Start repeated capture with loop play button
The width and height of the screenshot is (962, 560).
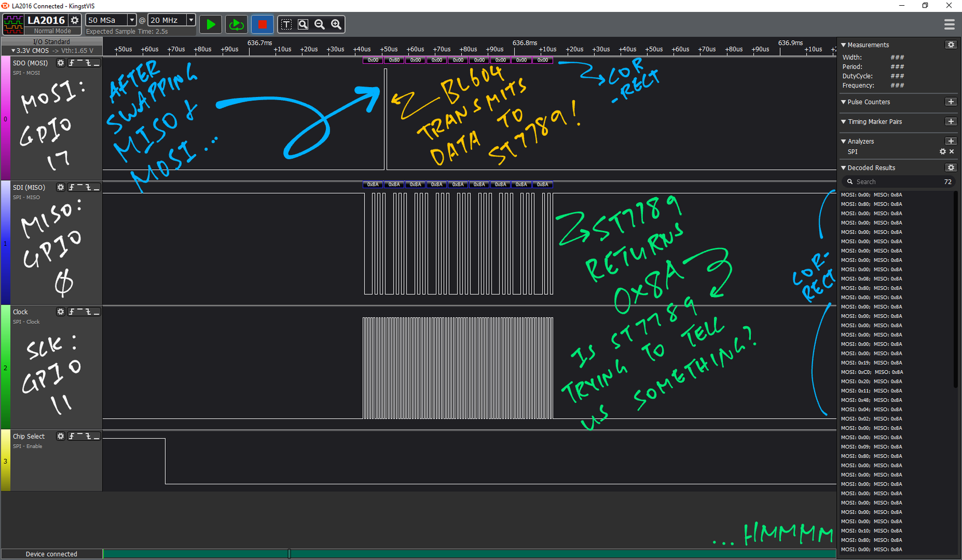point(236,25)
